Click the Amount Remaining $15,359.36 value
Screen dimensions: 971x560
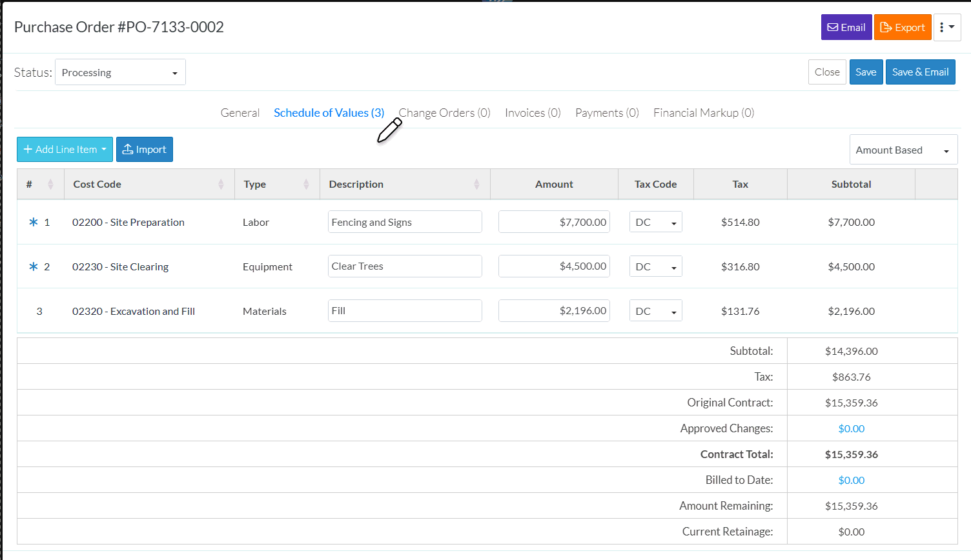point(851,506)
